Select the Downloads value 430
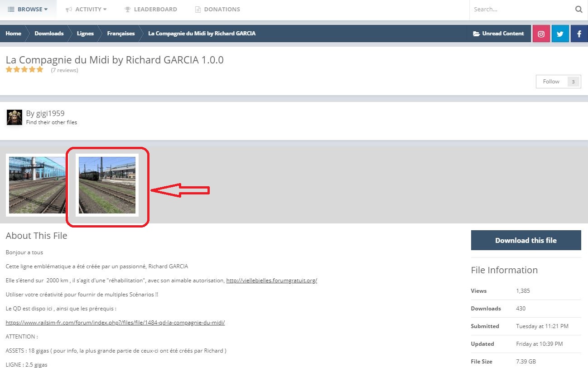Image resolution: width=588 pixels, height=368 pixels. coord(521,309)
